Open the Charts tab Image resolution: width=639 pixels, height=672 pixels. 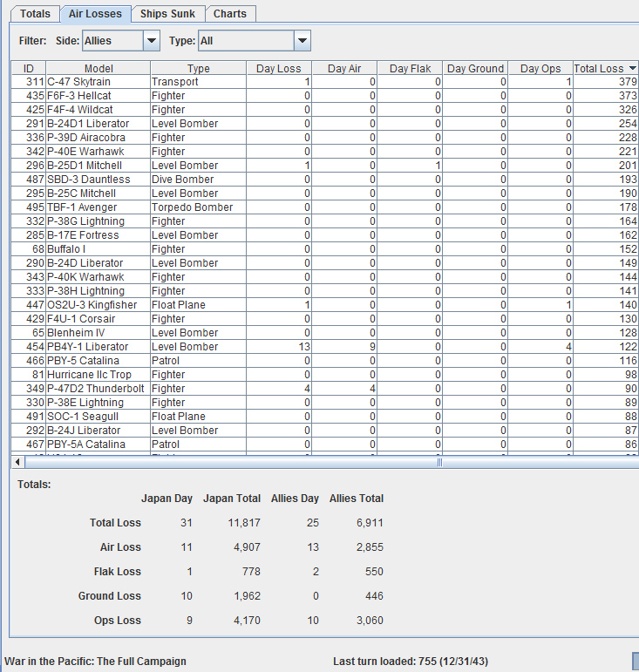[230, 14]
